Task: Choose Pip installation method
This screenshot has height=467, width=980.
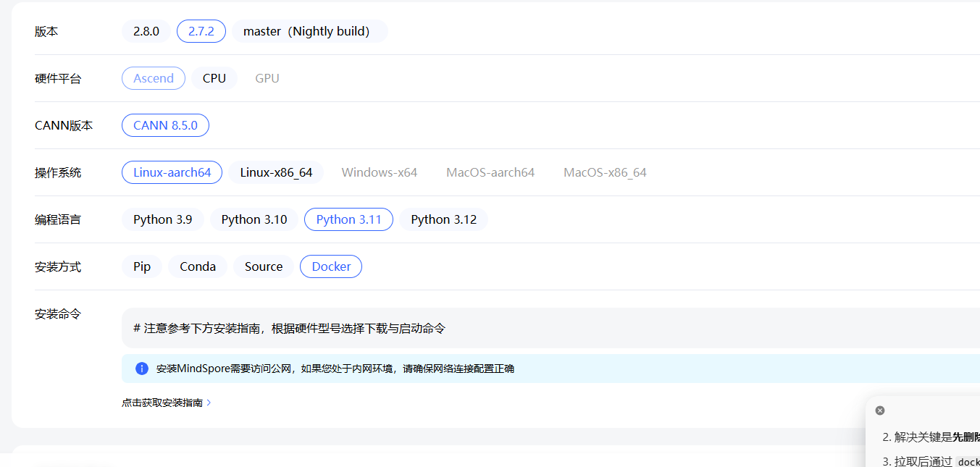Action: pos(142,266)
